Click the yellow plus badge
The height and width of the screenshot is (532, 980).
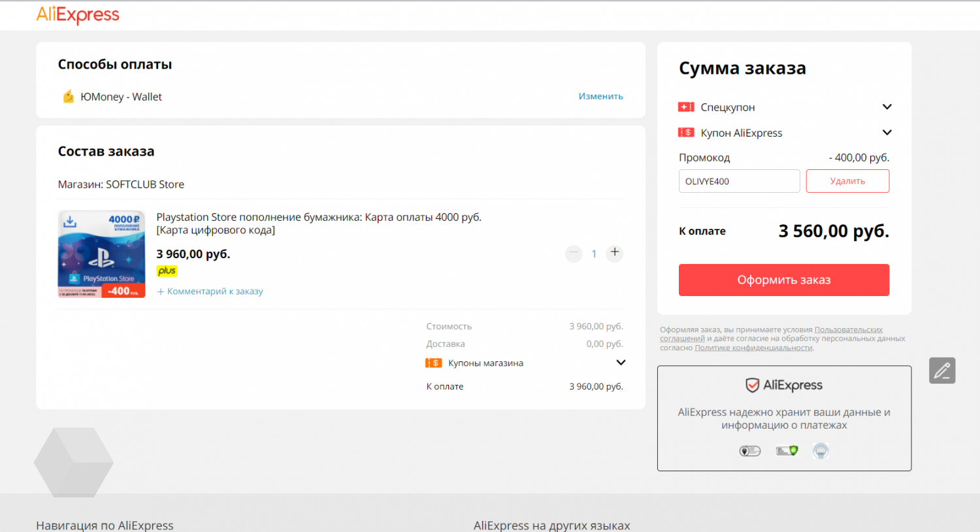click(167, 271)
